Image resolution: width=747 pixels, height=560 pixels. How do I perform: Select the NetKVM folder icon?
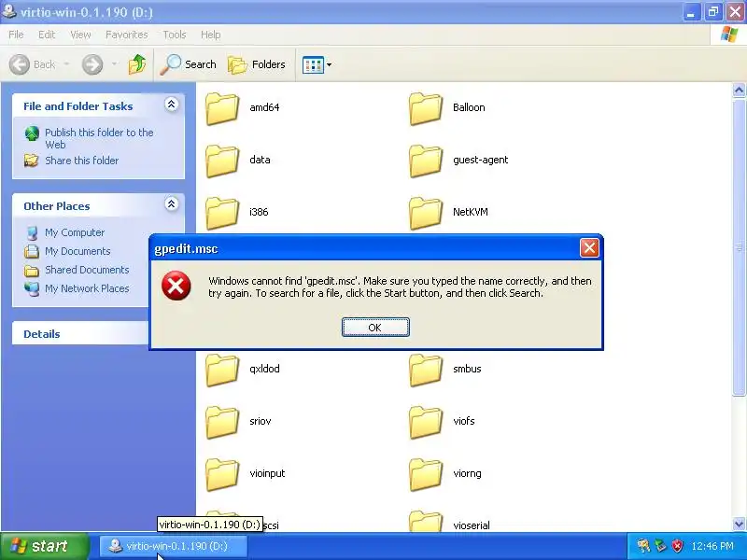tap(426, 213)
